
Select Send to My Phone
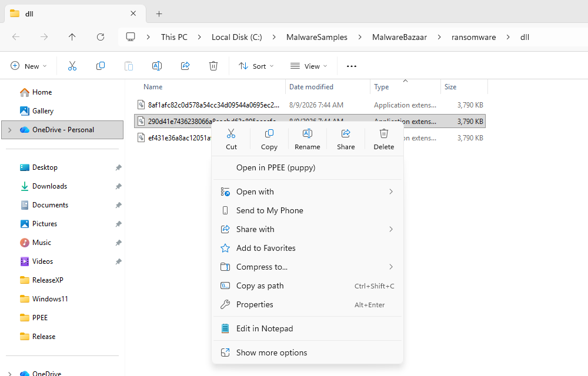click(308, 210)
